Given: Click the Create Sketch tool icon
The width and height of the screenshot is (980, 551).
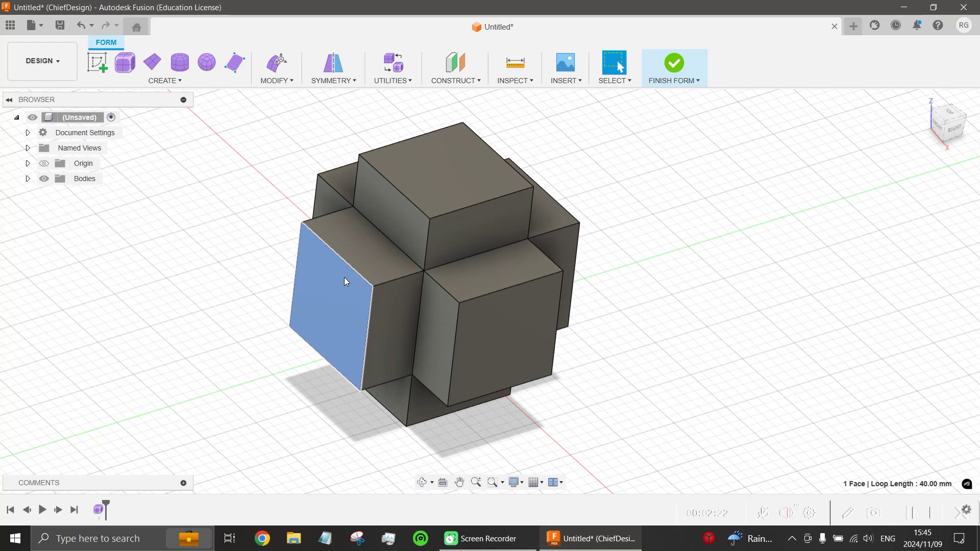Looking at the screenshot, I should tap(97, 63).
